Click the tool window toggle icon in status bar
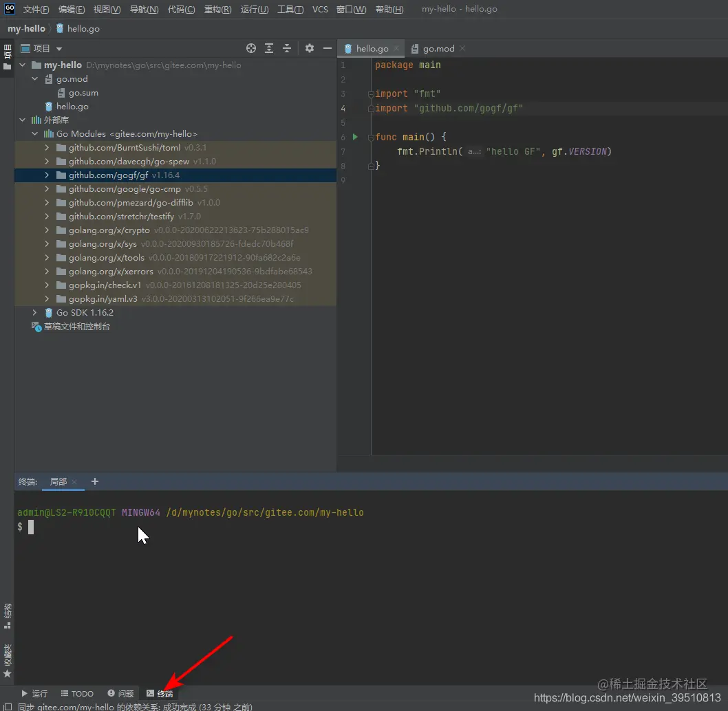This screenshot has width=728, height=711. pos(8,706)
